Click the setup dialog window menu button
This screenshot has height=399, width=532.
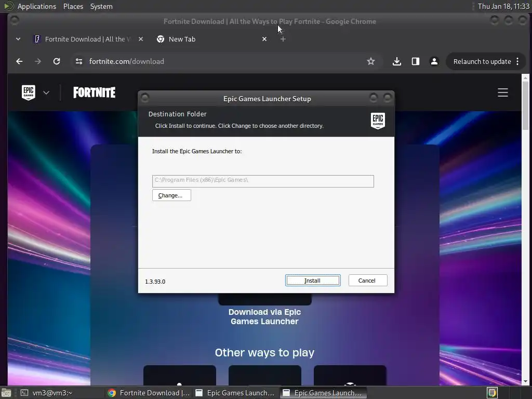(x=145, y=98)
